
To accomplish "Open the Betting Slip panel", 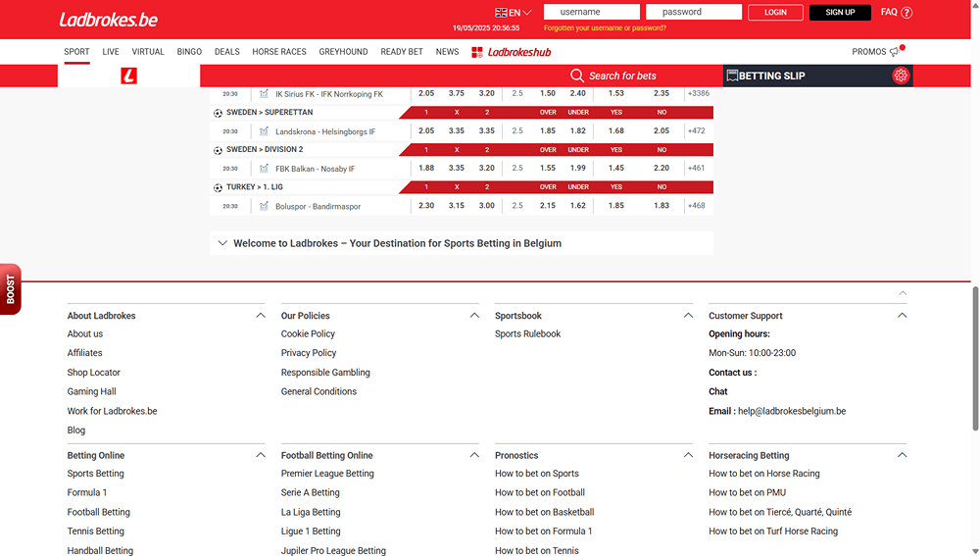I will tap(817, 76).
